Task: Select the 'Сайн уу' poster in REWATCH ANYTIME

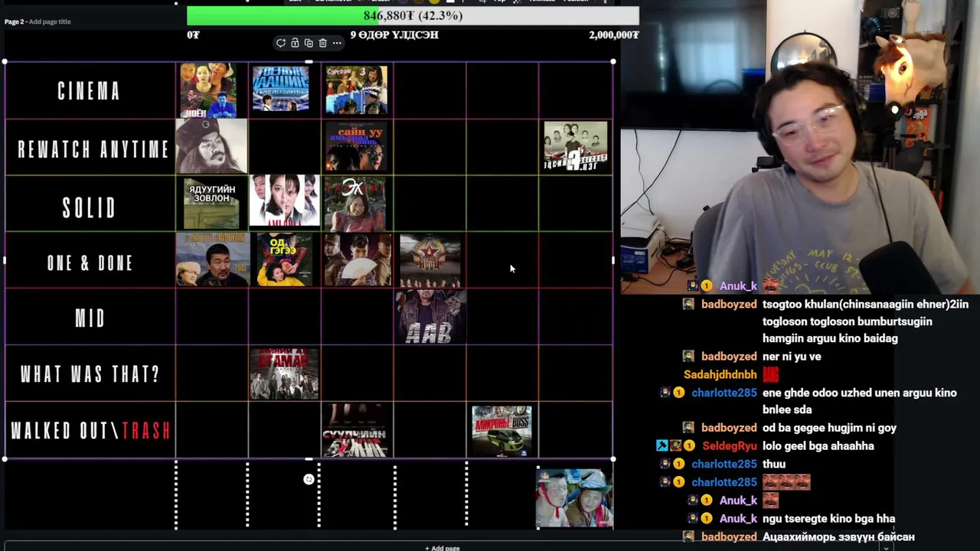Action: [x=356, y=146]
